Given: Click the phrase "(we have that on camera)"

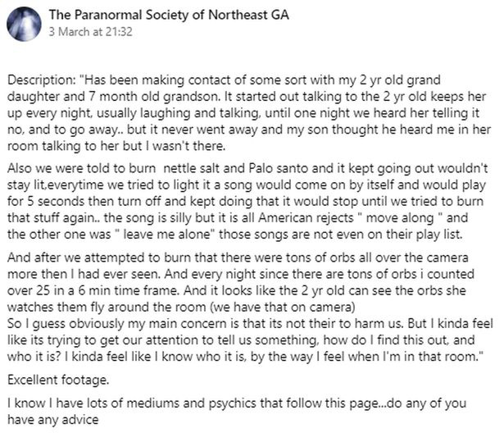Looking at the screenshot, I should [283, 308].
